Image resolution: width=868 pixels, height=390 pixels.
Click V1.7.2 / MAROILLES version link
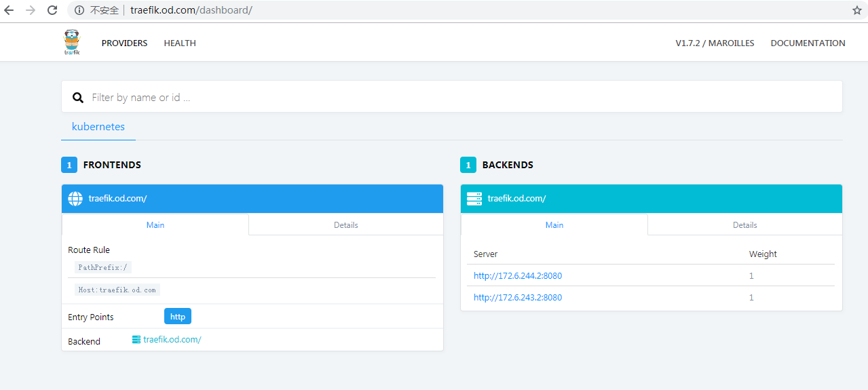click(715, 43)
